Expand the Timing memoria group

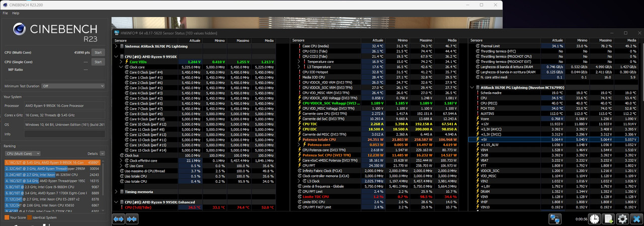116,191
